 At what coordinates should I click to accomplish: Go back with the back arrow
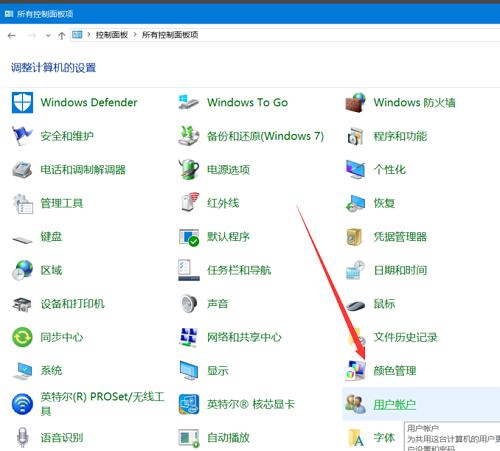[12, 35]
